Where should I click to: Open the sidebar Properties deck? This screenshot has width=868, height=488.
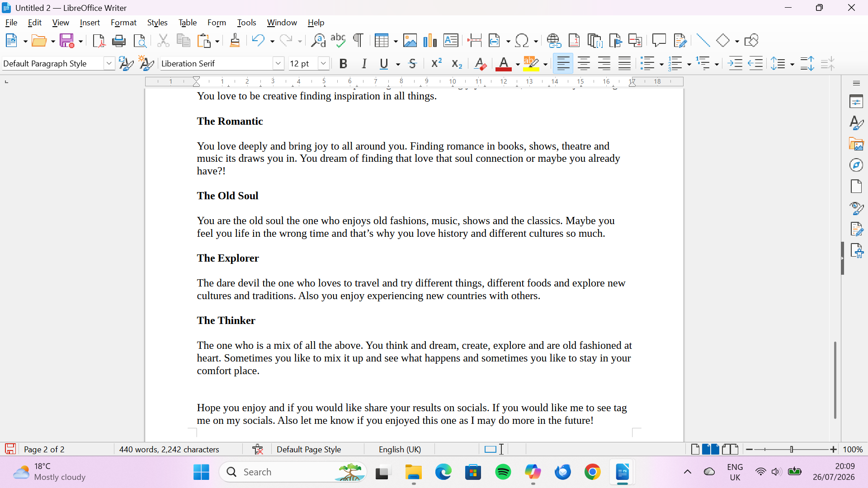click(x=856, y=102)
